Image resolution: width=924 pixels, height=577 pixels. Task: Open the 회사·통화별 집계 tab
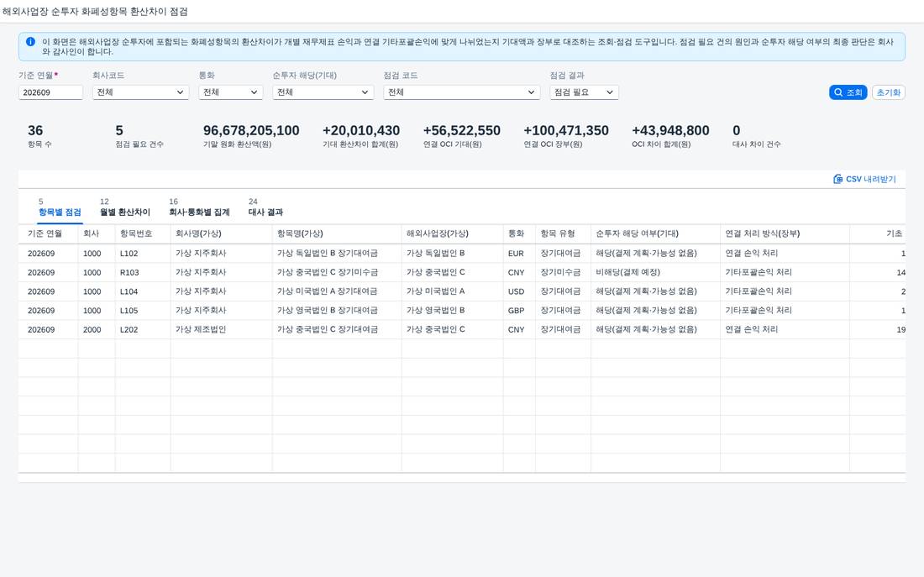coord(199,207)
